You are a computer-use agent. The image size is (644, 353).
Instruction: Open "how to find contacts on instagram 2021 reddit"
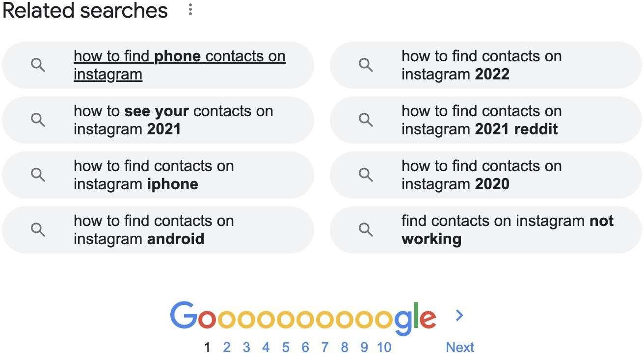click(481, 120)
